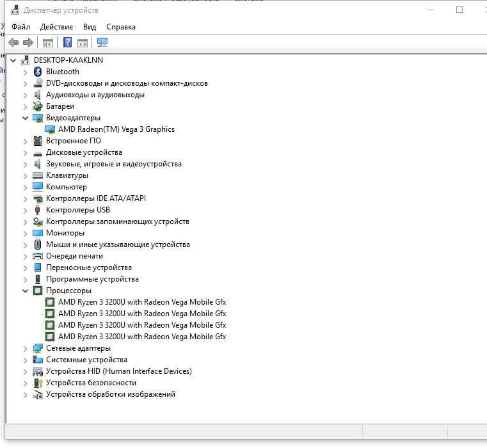Open the Файл menu
The height and width of the screenshot is (448, 487).
click(x=20, y=27)
